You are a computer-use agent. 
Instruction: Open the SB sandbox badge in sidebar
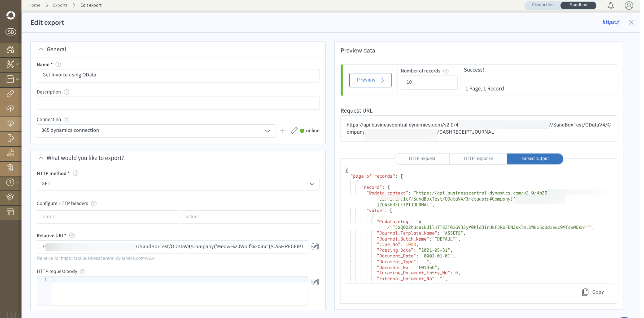11,32
